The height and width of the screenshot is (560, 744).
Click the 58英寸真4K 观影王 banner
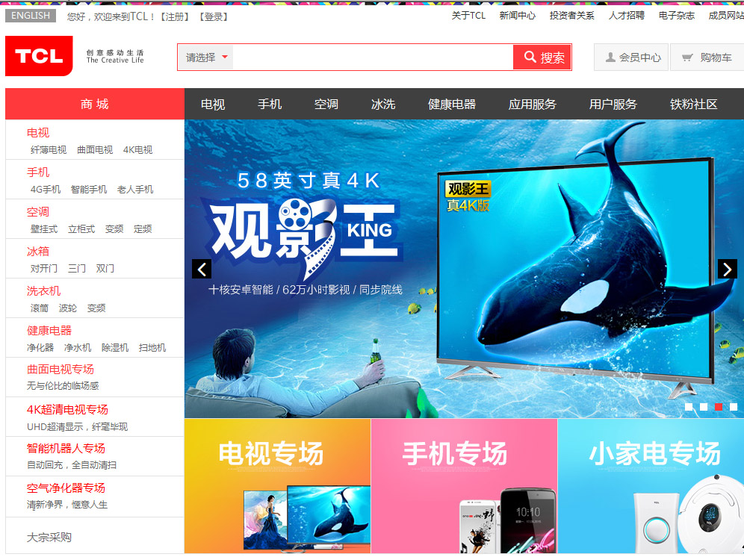[x=464, y=269]
